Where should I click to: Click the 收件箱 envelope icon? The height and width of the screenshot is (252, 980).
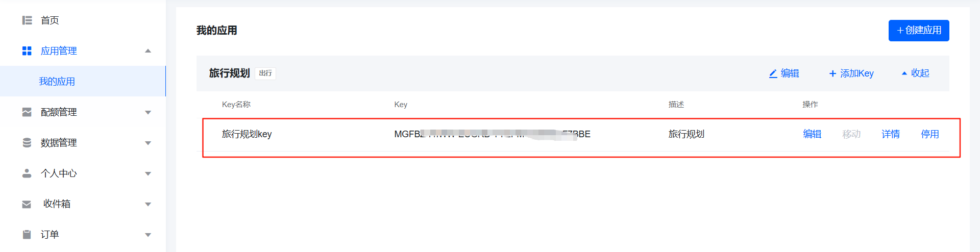(27, 204)
